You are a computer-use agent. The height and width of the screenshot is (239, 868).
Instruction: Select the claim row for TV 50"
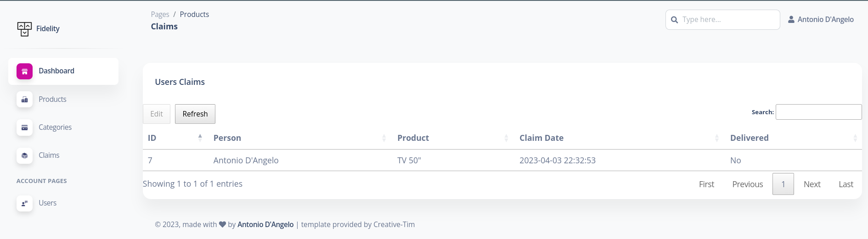(502, 160)
